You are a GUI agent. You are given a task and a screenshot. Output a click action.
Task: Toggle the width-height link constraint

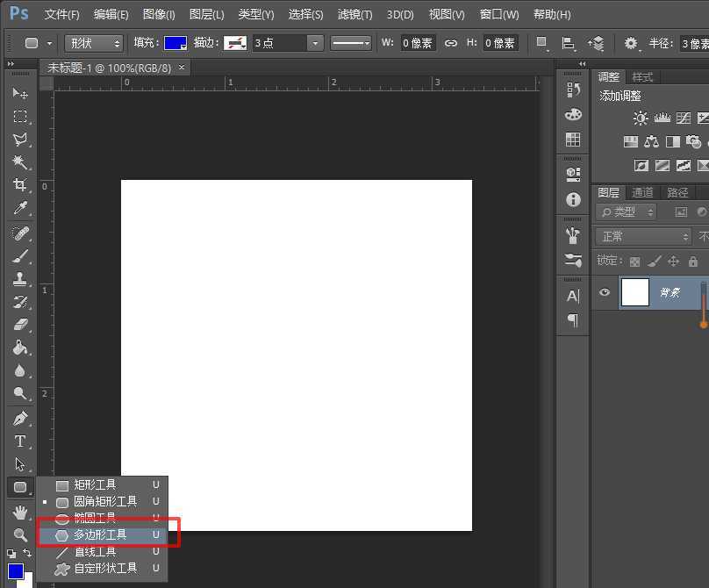[x=451, y=43]
